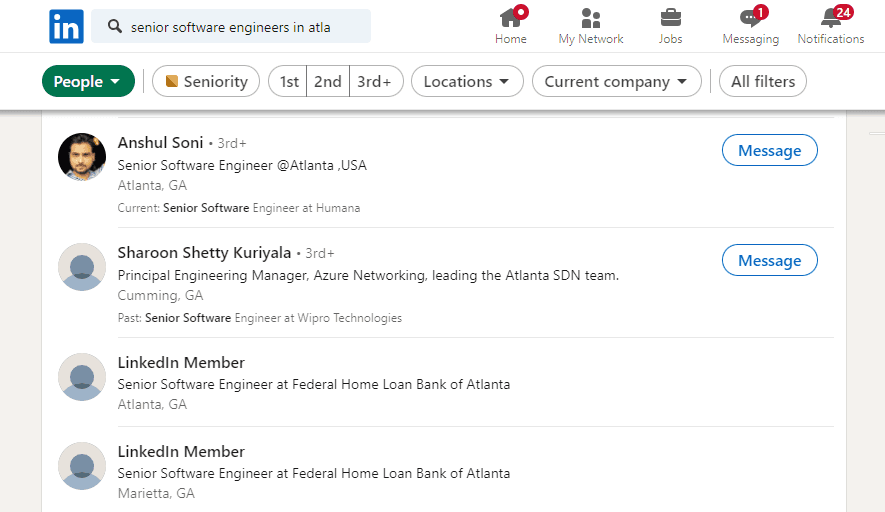The width and height of the screenshot is (885, 512).
Task: Expand the People filter dropdown
Action: [x=88, y=81]
